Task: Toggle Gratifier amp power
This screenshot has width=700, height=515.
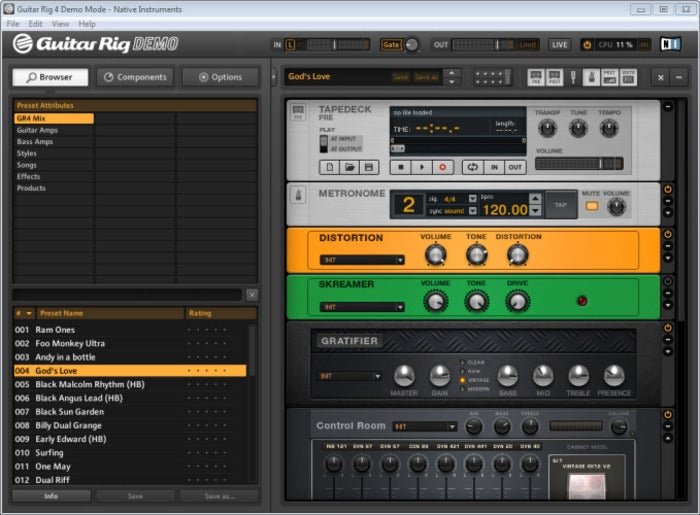Action: [x=668, y=328]
